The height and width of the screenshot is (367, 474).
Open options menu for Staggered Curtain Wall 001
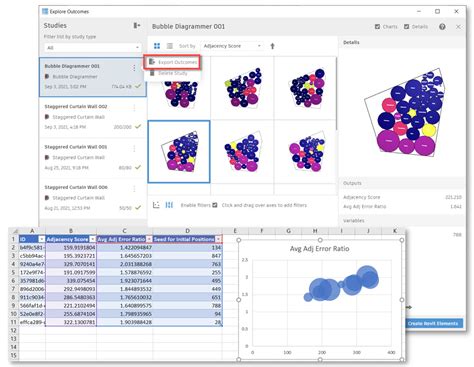point(134,148)
